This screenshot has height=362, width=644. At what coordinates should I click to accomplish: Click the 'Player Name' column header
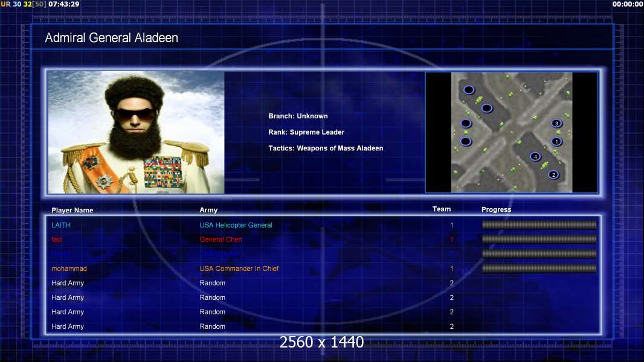pos(72,210)
